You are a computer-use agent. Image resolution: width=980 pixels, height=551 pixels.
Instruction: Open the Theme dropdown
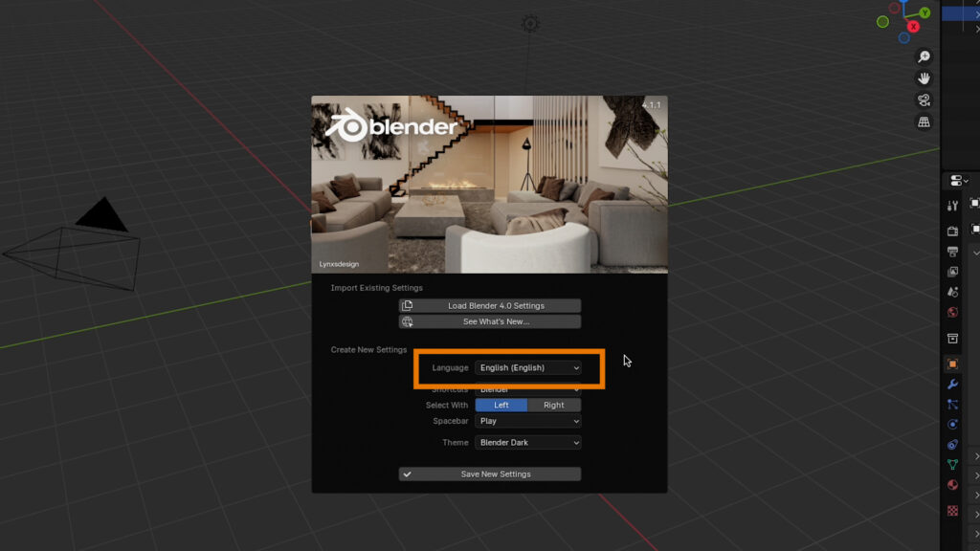coord(528,442)
